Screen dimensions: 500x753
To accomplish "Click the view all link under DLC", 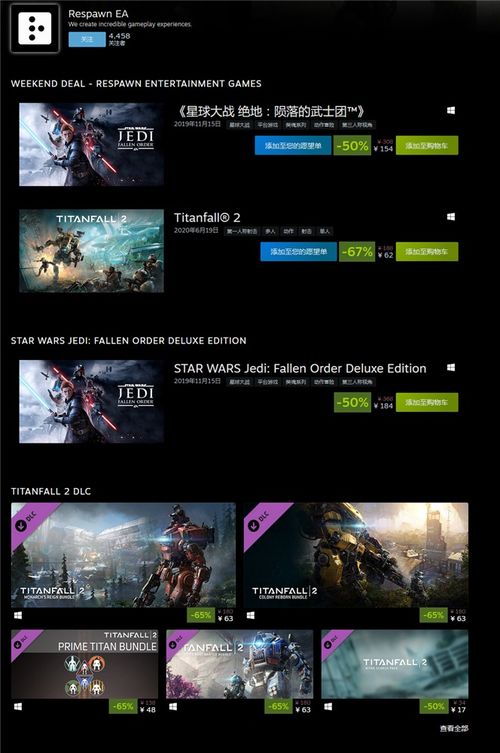I will [454, 729].
